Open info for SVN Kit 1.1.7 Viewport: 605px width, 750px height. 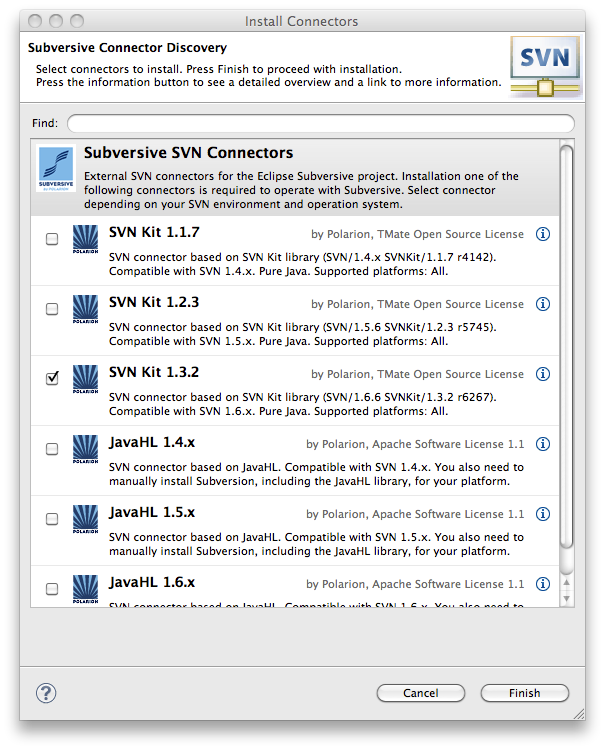click(542, 234)
